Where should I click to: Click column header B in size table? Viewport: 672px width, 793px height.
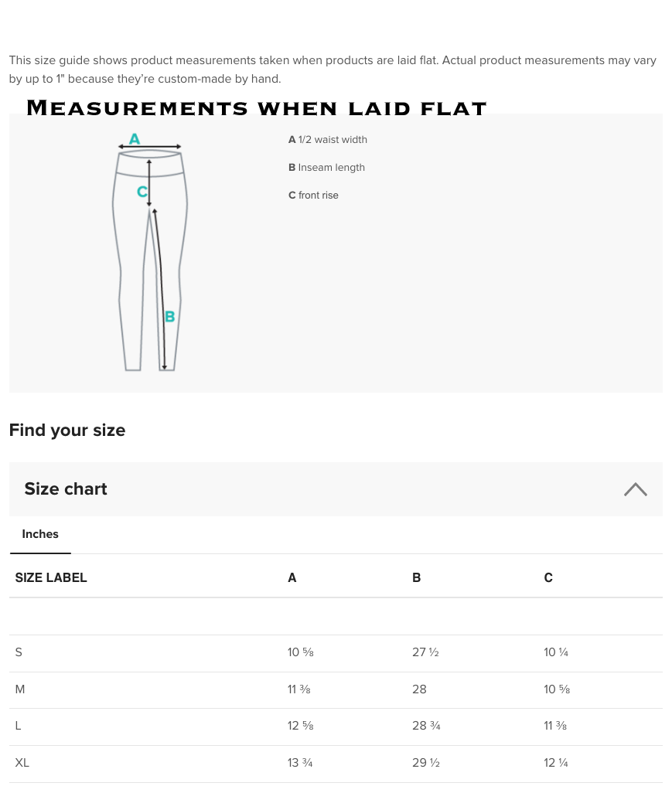417,577
